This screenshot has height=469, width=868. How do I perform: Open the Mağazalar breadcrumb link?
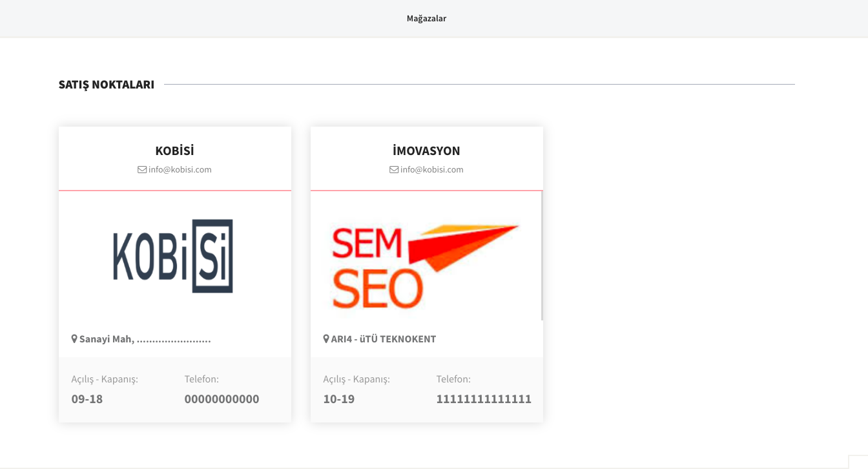(426, 19)
